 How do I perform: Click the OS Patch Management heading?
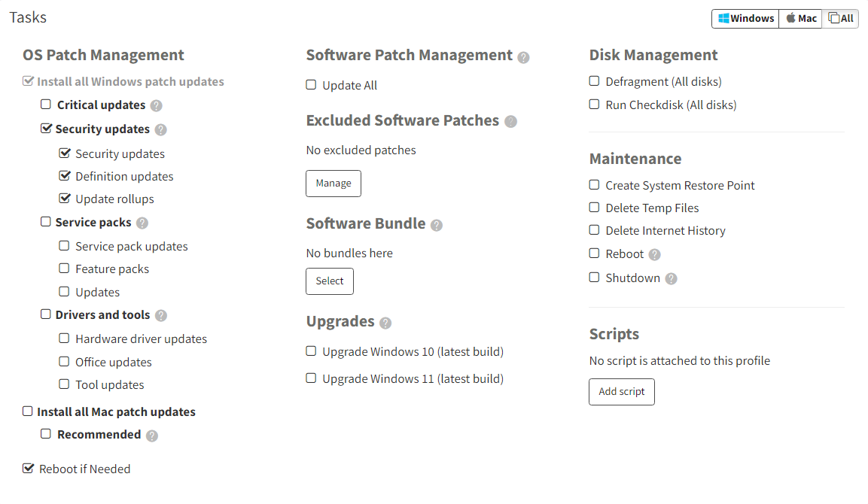[104, 56]
